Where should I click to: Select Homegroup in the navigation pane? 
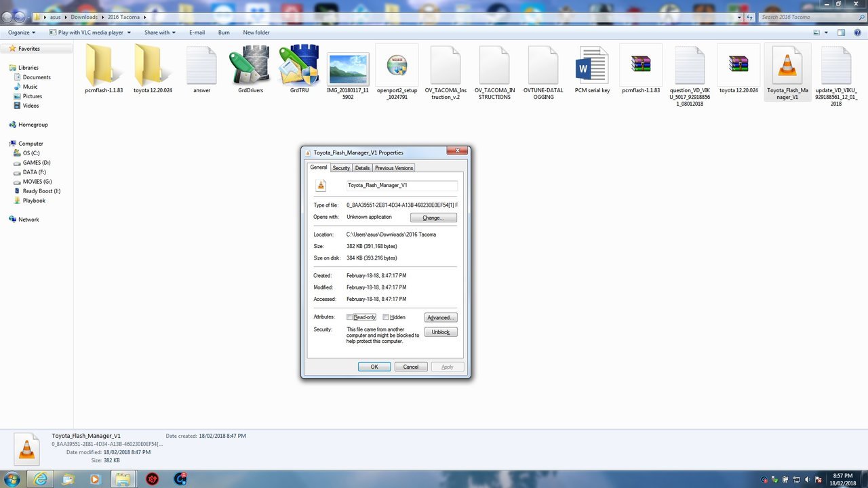[x=33, y=125]
